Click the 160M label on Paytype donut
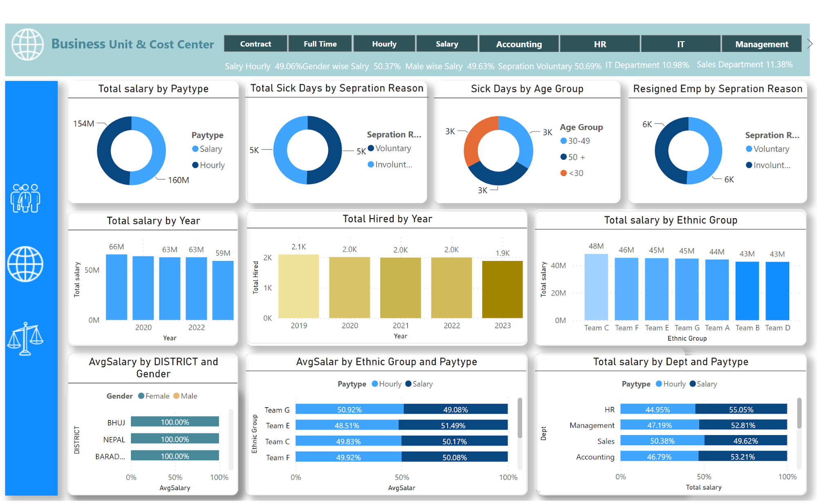 tap(179, 180)
